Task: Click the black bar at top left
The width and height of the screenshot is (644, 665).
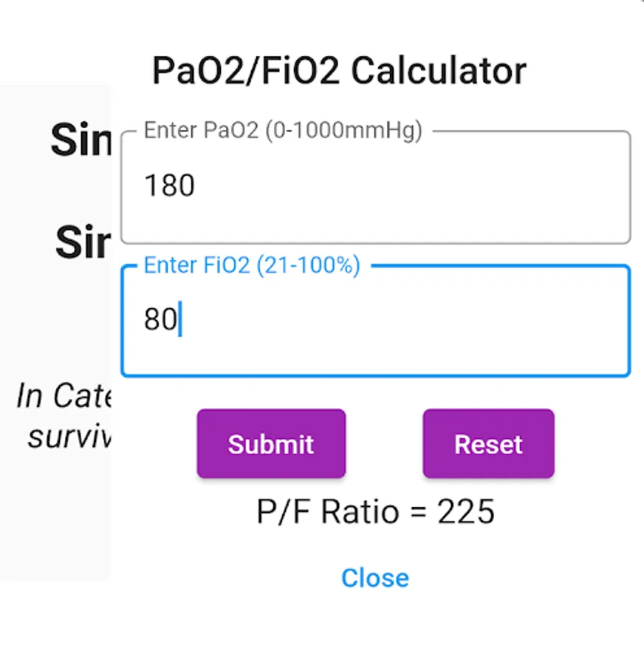Action: pyautogui.click(x=52, y=37)
